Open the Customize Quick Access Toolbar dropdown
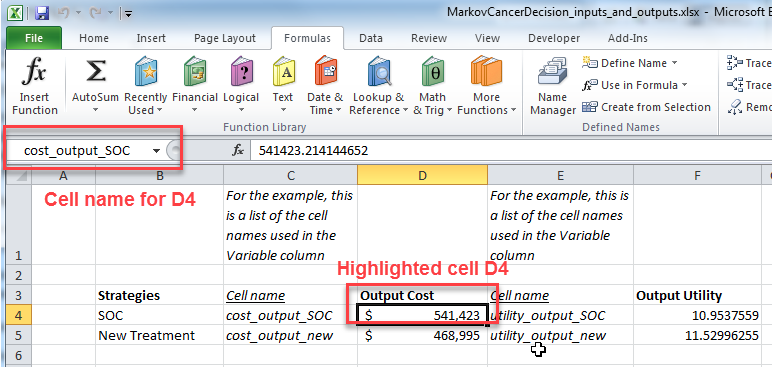Screen dimensions: 773x369 [x=128, y=14]
